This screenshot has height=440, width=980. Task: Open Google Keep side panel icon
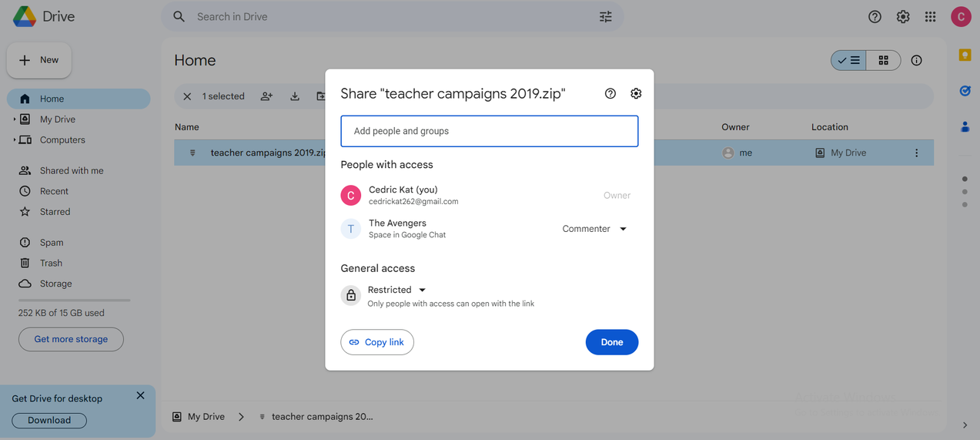point(965,55)
